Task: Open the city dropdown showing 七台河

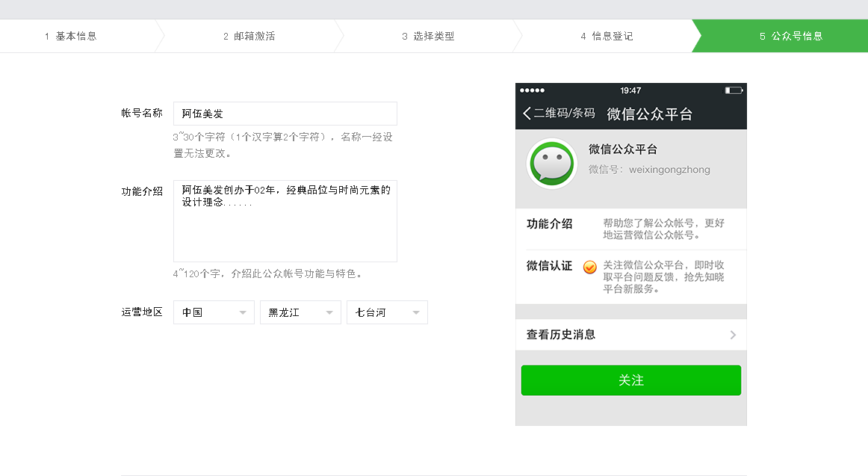Action: 387,312
